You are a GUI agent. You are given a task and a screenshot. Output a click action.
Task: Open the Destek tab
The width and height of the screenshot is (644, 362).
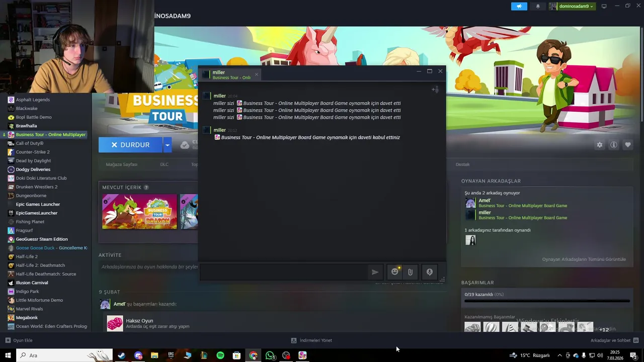(x=462, y=164)
